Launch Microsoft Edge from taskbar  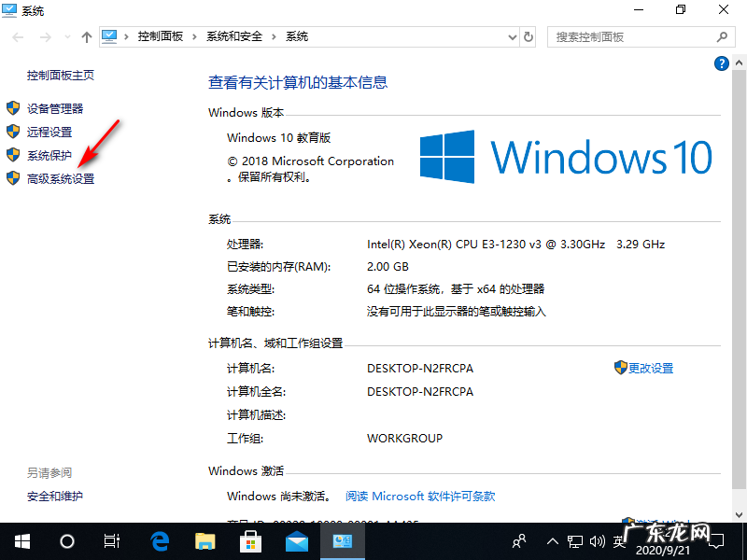[x=160, y=541]
